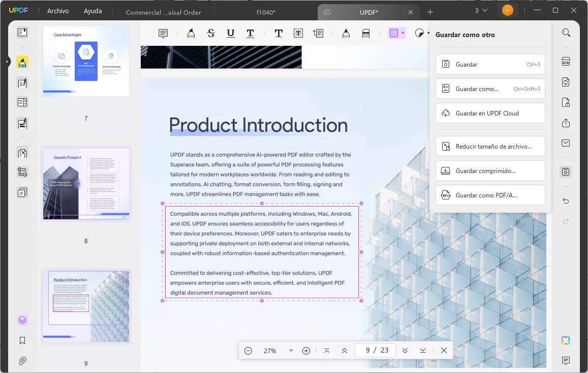Click Guardar en UPDF Cloud
Screen dimensions: 588x373
490,113
